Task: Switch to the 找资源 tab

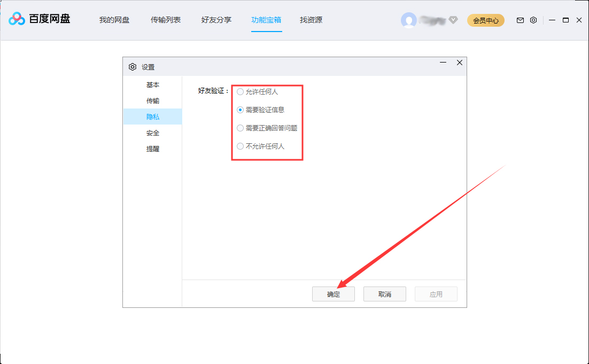Action: [311, 20]
